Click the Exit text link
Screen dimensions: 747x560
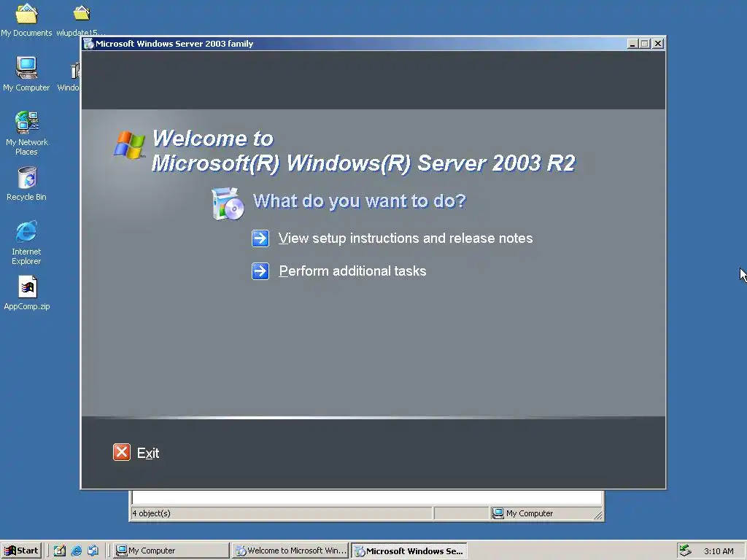click(x=148, y=453)
